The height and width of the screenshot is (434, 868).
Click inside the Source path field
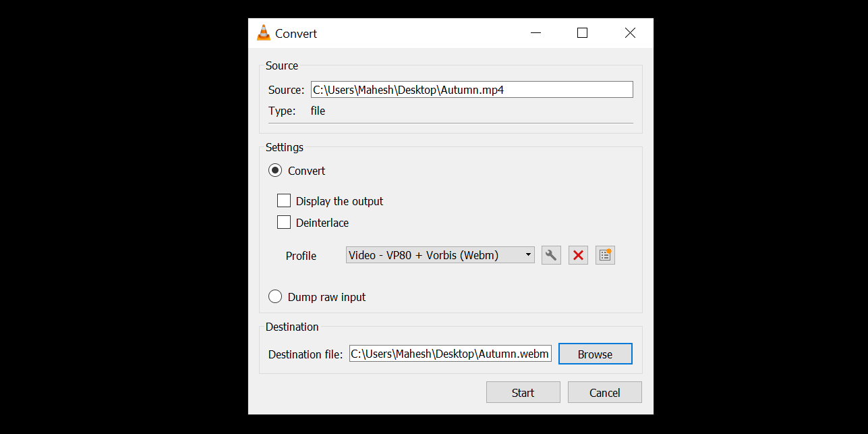pyautogui.click(x=471, y=89)
